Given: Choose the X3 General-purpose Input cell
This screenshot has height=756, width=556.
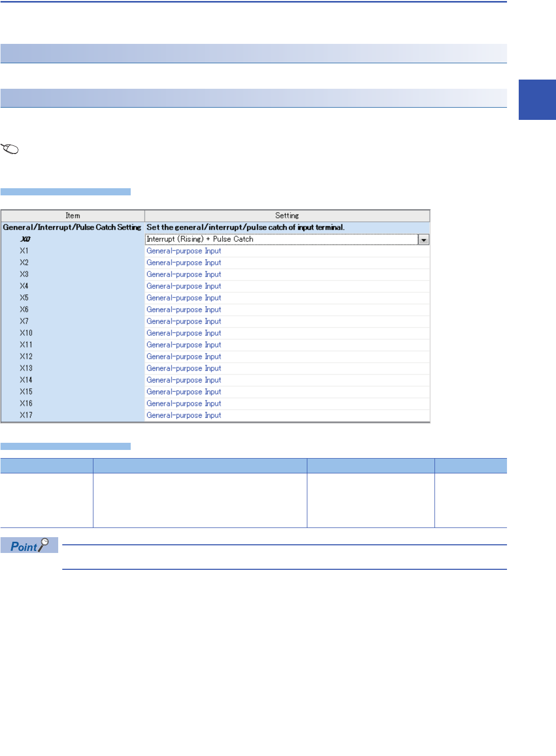Looking at the screenshot, I should tap(184, 274).
